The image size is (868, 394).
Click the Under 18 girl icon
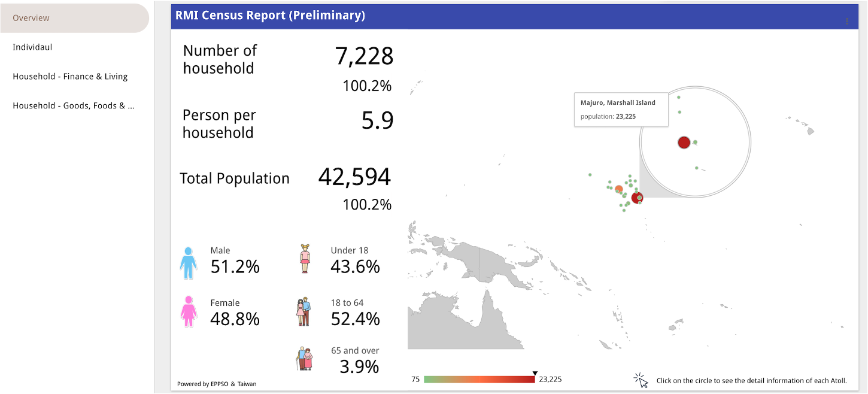(x=305, y=259)
